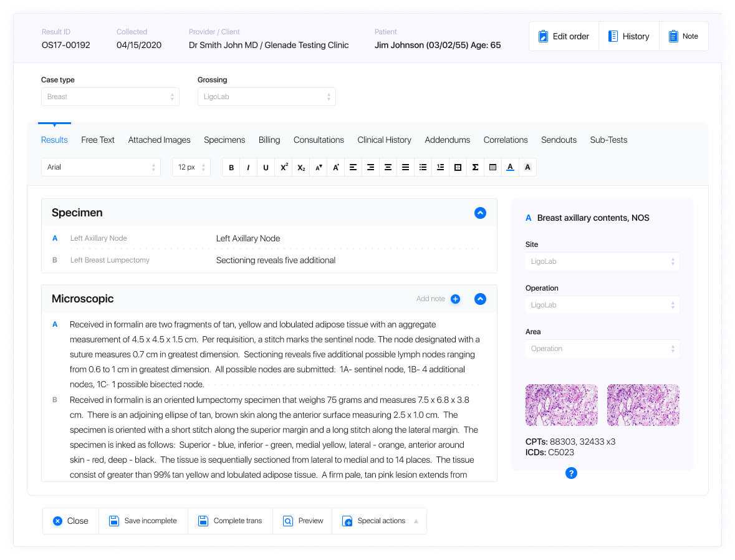This screenshot has width=735, height=560.
Task: Click the Save incomplete button
Action: (x=143, y=520)
